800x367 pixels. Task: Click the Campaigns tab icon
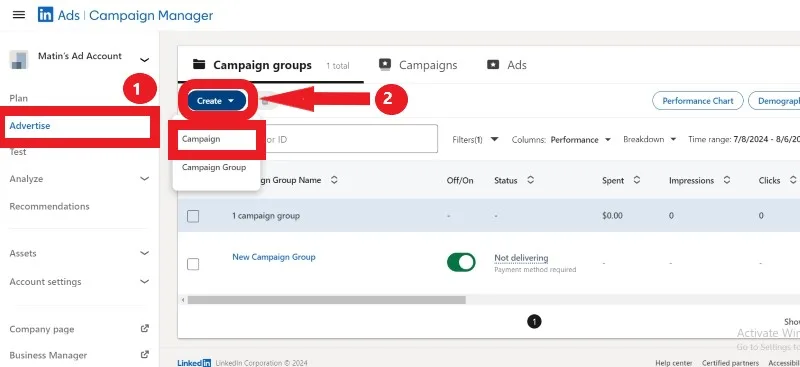385,64
